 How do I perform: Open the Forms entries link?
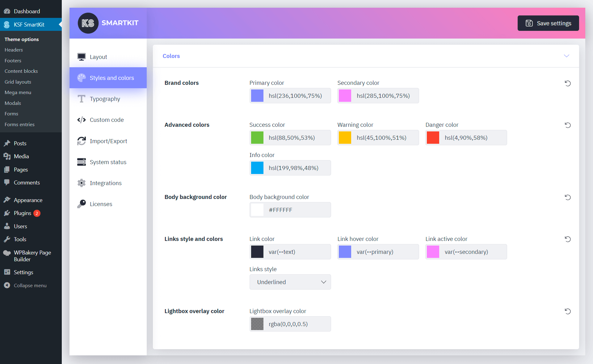click(x=19, y=125)
